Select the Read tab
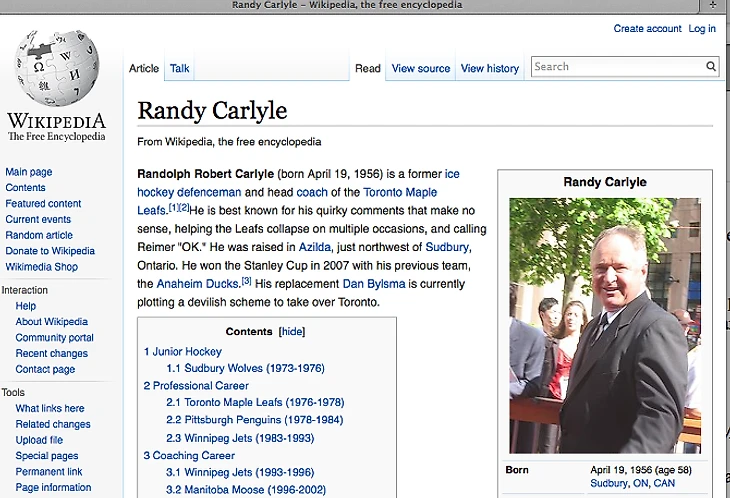Image resolution: width=730 pixels, height=498 pixels. coord(368,68)
